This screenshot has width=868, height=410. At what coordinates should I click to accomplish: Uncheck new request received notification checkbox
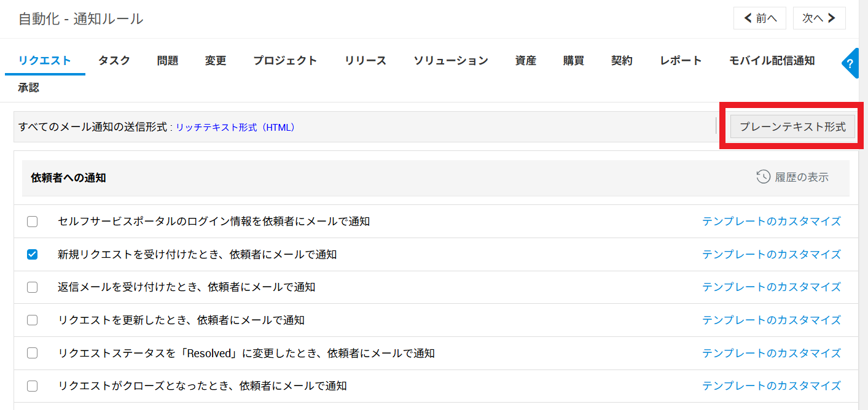[x=33, y=254]
